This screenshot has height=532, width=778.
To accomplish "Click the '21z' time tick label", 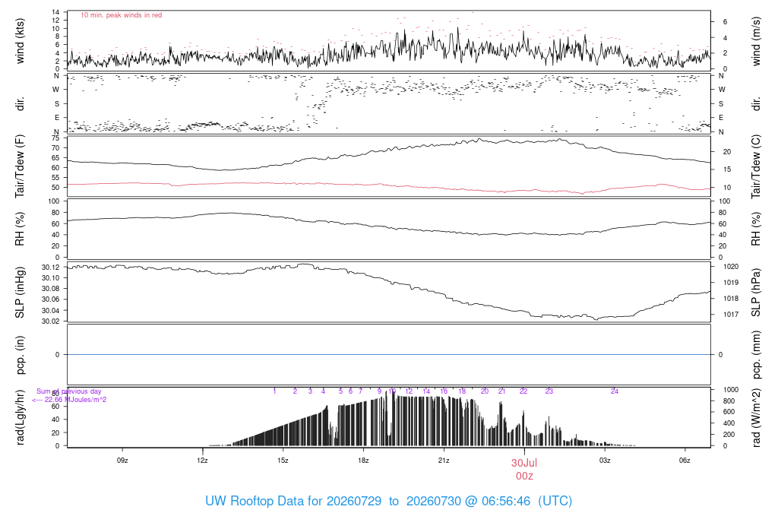I will pyautogui.click(x=444, y=461).
